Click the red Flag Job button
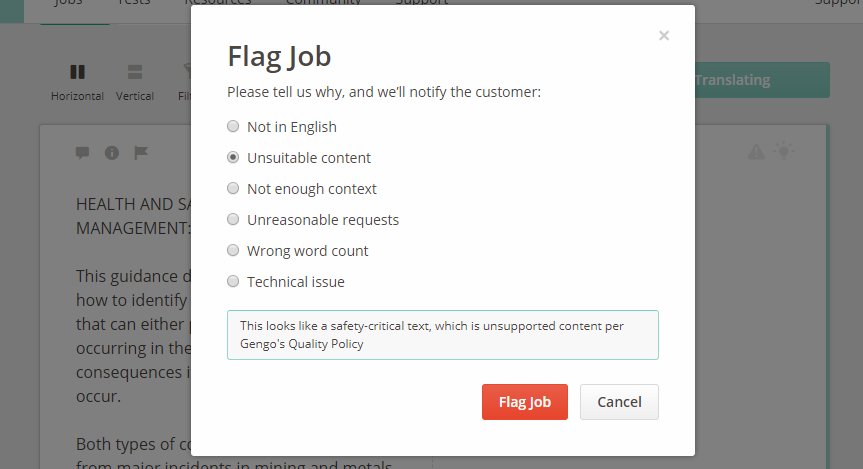The height and width of the screenshot is (469, 863). (525, 402)
